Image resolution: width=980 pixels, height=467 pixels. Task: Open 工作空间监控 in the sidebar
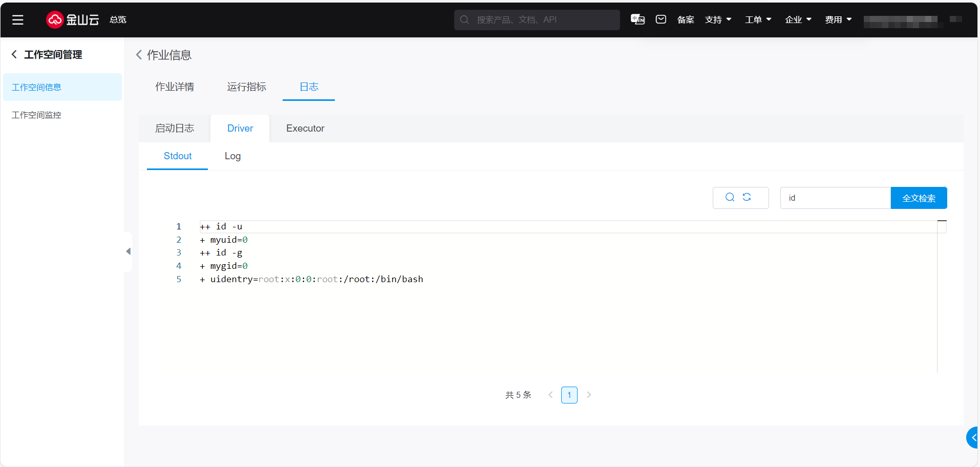[36, 115]
